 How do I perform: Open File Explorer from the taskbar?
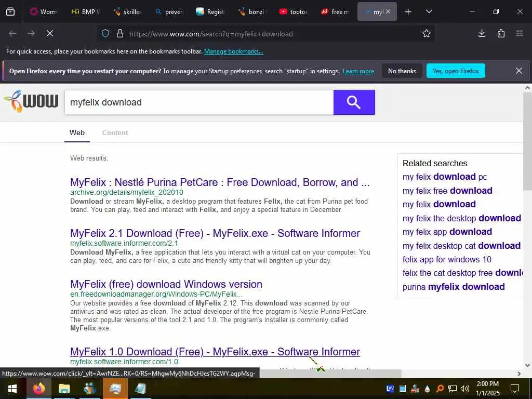pos(64,389)
